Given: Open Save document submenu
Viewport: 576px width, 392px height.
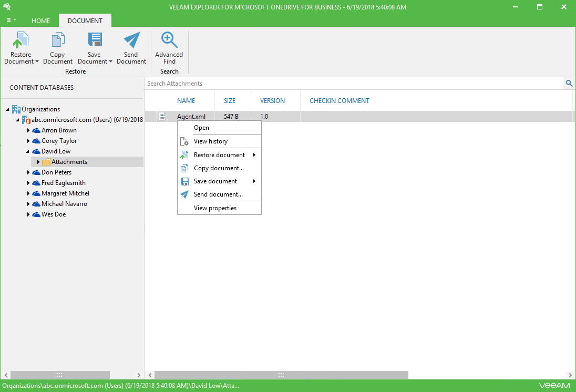Looking at the screenshot, I should pos(219,181).
